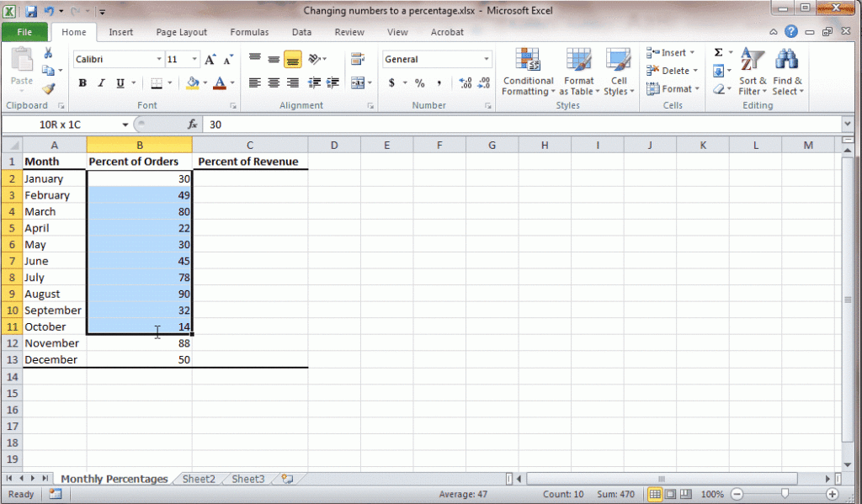This screenshot has width=862, height=504.
Task: Switch to the Formulas tab
Action: click(x=249, y=32)
